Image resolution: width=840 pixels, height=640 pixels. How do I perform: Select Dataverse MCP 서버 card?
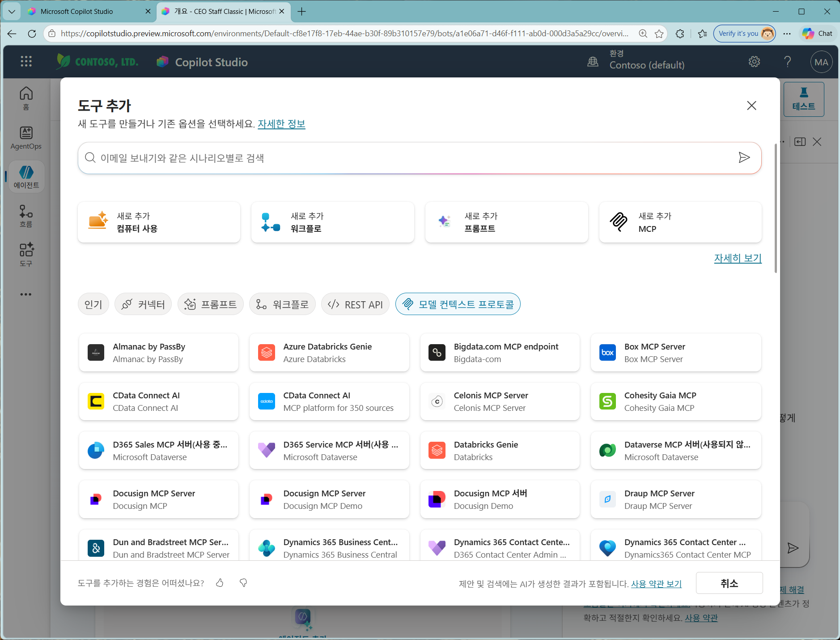[676, 450]
